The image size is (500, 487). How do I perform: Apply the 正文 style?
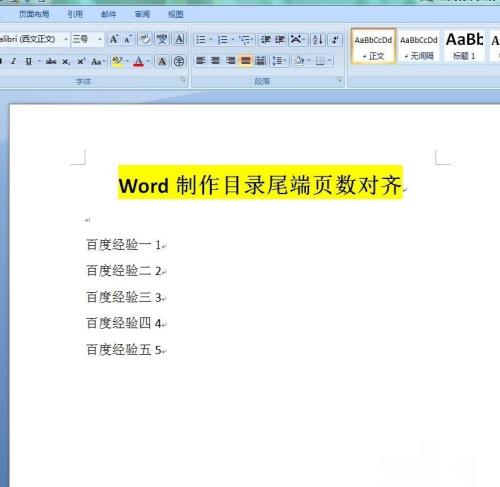[x=373, y=46]
